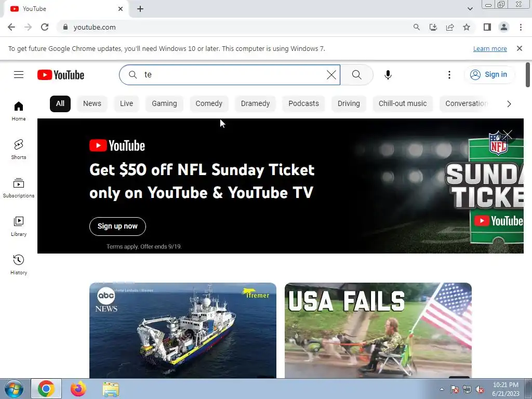Click the muted volume tray icon
This screenshot has width=532, height=399.
point(480,390)
